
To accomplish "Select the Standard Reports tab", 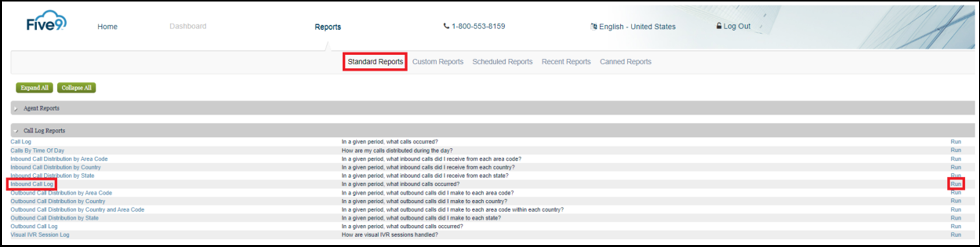I will 375,62.
